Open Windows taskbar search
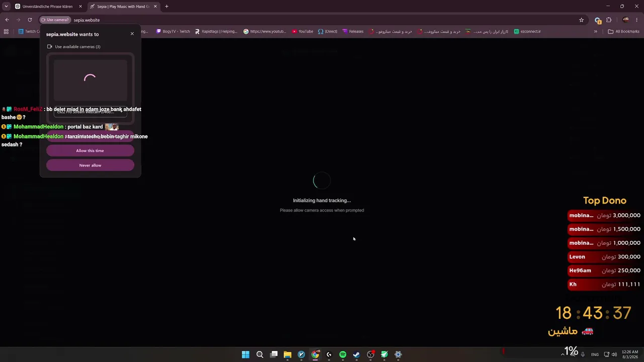Image resolution: width=644 pixels, height=362 pixels. pyautogui.click(x=260, y=354)
